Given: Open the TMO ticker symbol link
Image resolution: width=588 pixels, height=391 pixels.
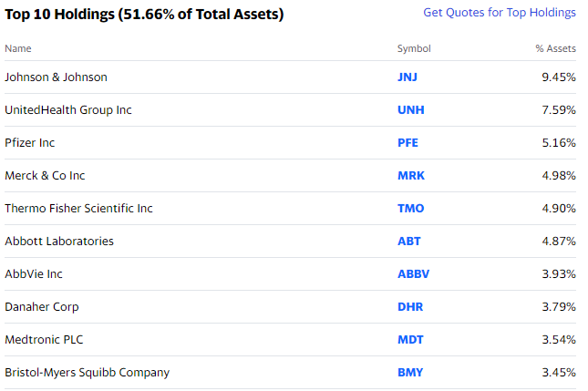Looking at the screenshot, I should coord(410,209).
